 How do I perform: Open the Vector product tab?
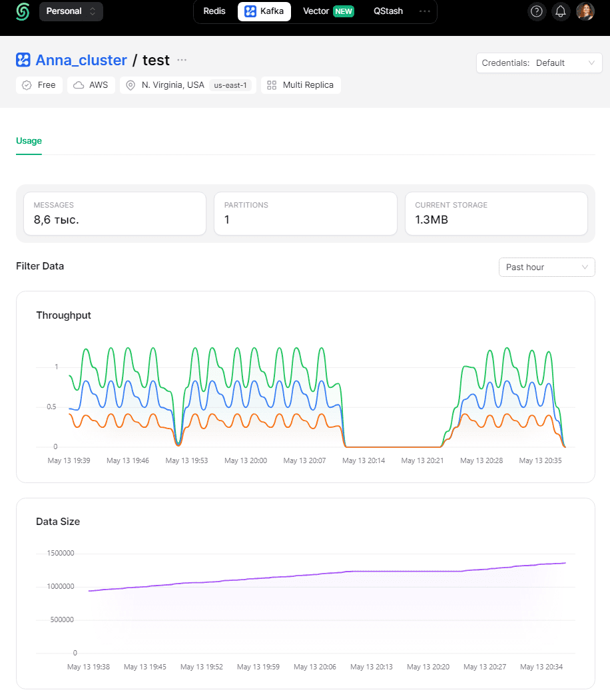[x=328, y=11]
